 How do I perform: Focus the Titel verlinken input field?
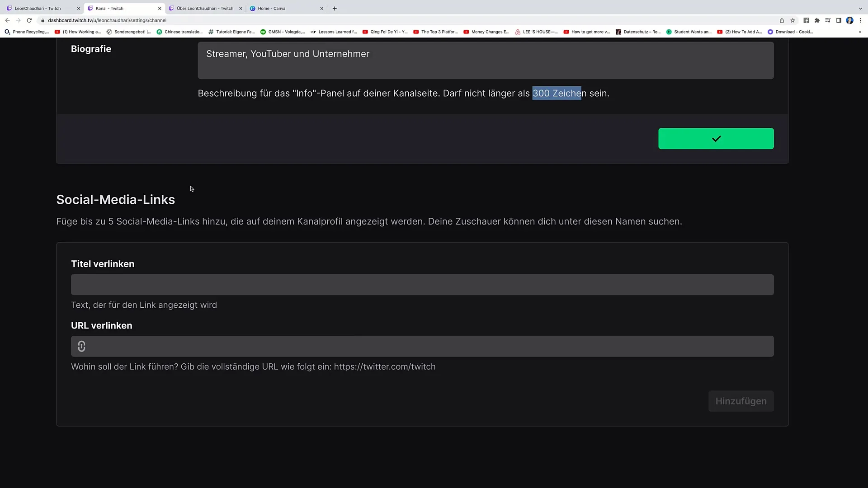[422, 285]
